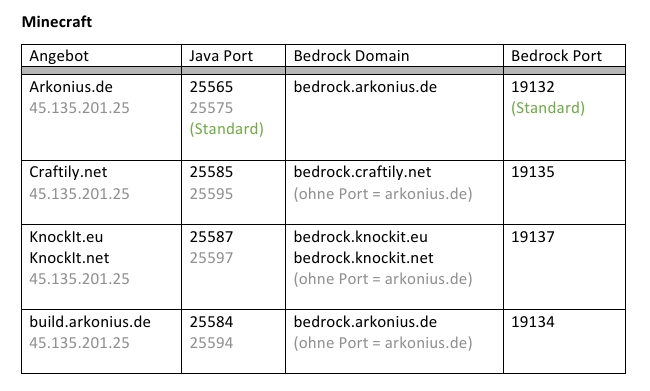Select Java port 25565
Screen dimensions: 650x391
[211, 87]
